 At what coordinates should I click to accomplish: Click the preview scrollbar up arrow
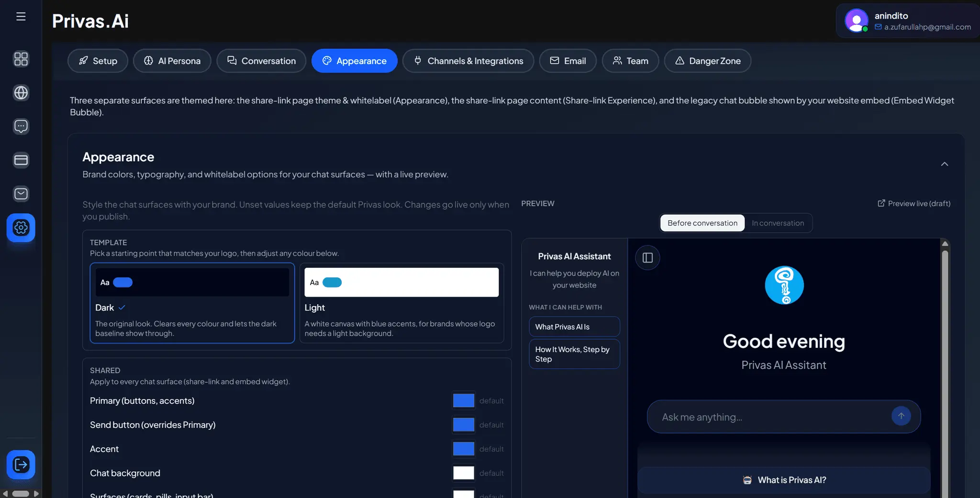[x=945, y=243]
